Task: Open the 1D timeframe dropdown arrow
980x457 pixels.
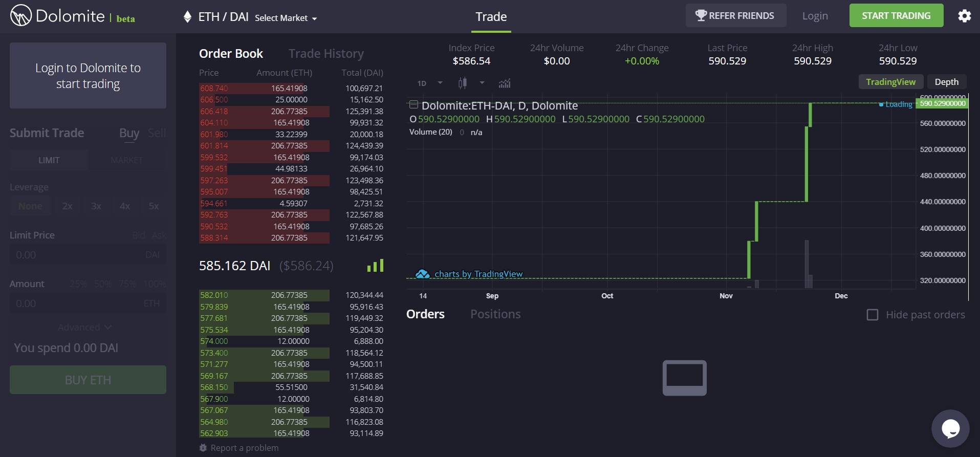Action: pos(440,83)
